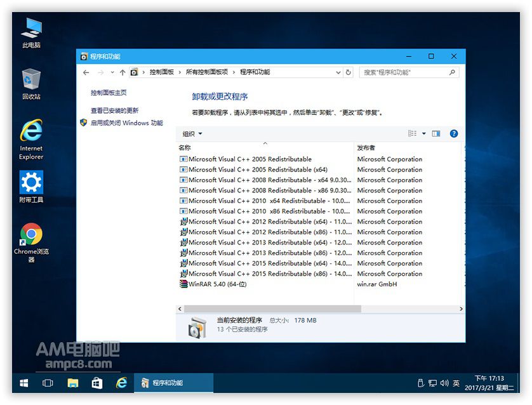Expand the view options dropdown arrow

coord(424,134)
